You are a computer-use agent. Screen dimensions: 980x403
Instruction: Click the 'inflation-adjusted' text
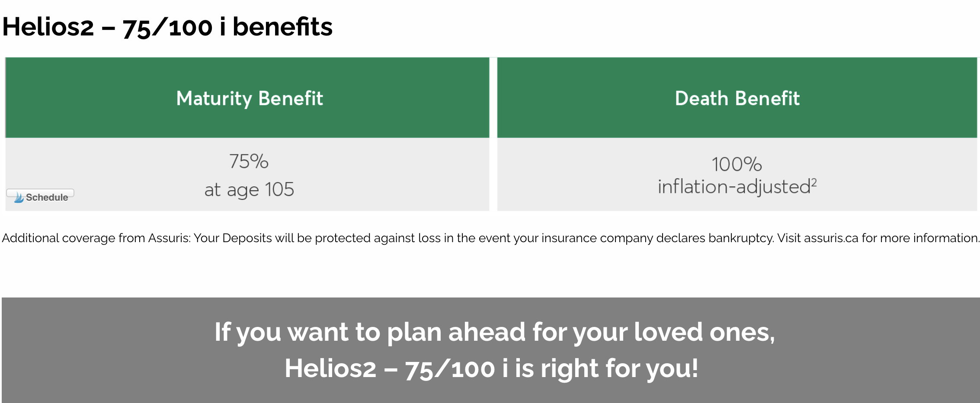point(734,187)
